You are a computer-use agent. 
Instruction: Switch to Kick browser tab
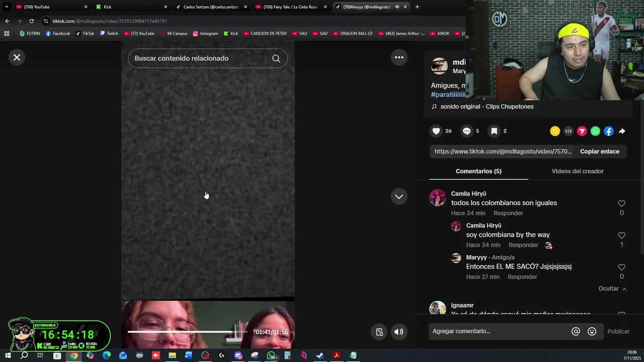131,7
